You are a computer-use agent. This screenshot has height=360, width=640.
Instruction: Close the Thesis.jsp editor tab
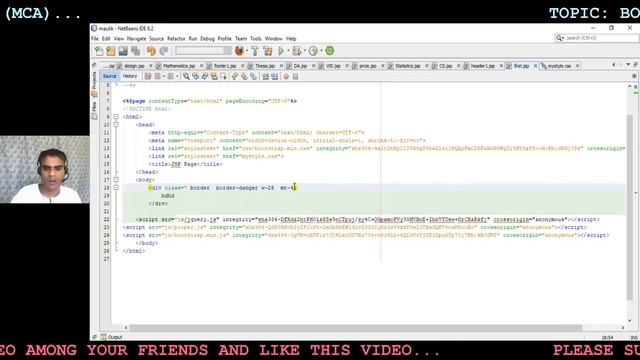[281, 66]
